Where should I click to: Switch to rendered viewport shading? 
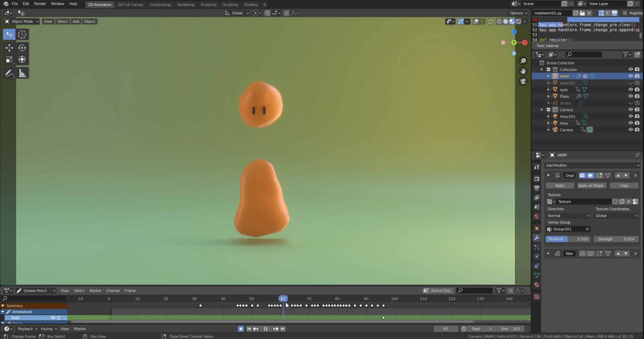518,21
